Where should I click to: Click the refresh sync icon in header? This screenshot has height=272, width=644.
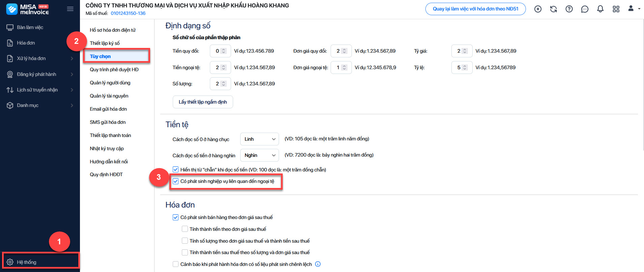click(554, 9)
